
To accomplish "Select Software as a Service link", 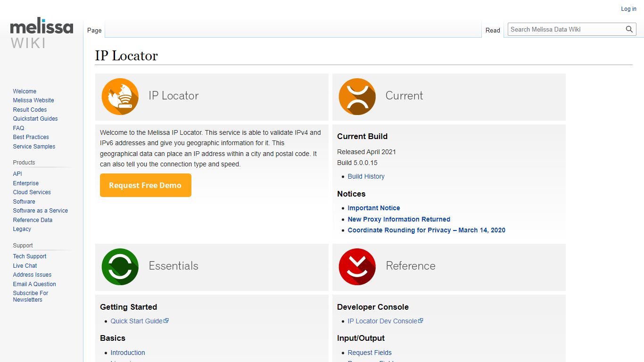I will [41, 211].
